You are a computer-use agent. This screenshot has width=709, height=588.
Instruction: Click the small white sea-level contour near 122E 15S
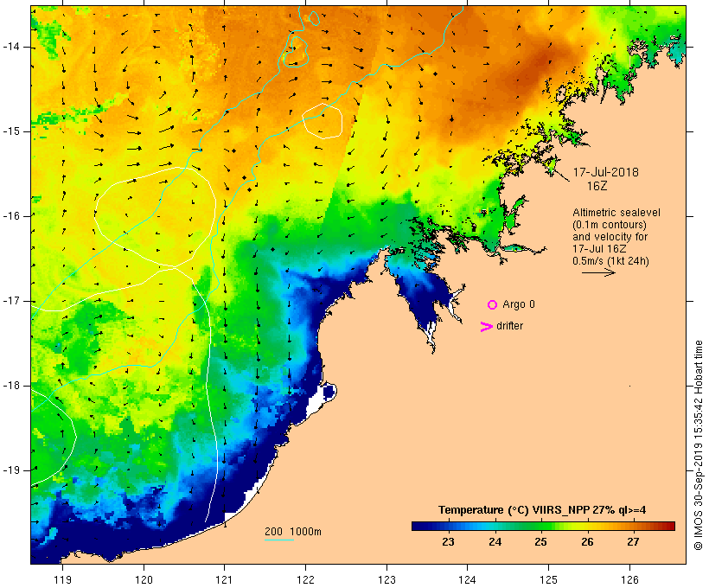pyautogui.click(x=323, y=121)
